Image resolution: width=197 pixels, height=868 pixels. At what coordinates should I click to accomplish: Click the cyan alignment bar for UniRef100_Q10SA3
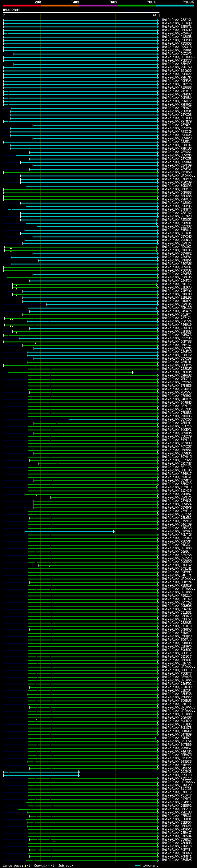click(70, 532)
